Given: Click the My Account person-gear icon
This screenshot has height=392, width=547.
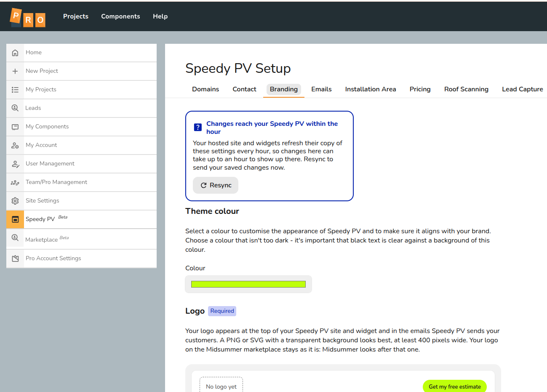Looking at the screenshot, I should 15,145.
